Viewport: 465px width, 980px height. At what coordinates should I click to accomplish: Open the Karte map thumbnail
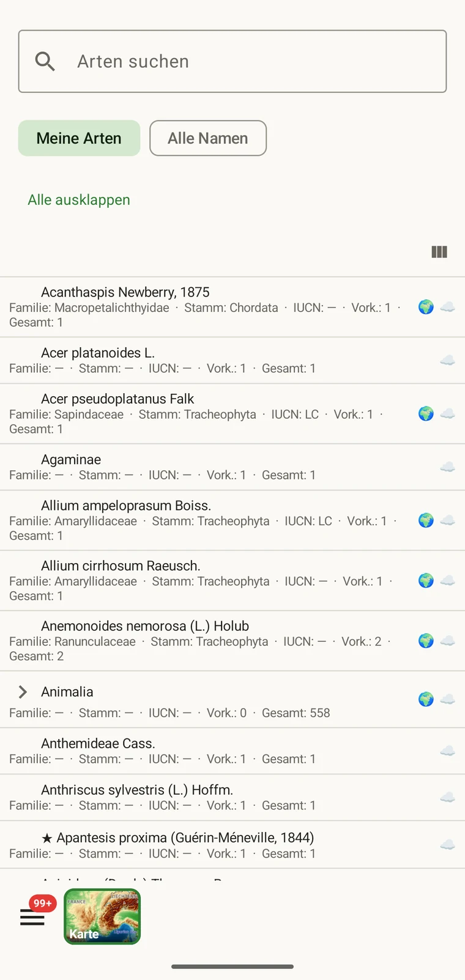coord(102,916)
